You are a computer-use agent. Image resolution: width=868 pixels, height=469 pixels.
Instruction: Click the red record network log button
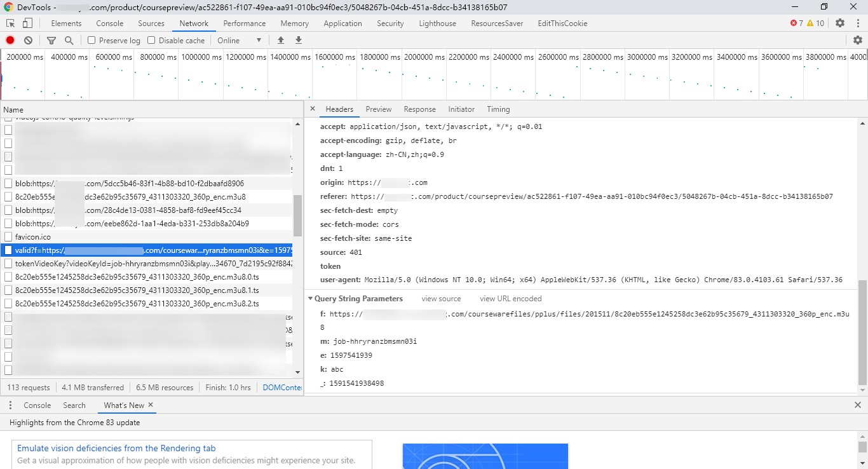10,40
